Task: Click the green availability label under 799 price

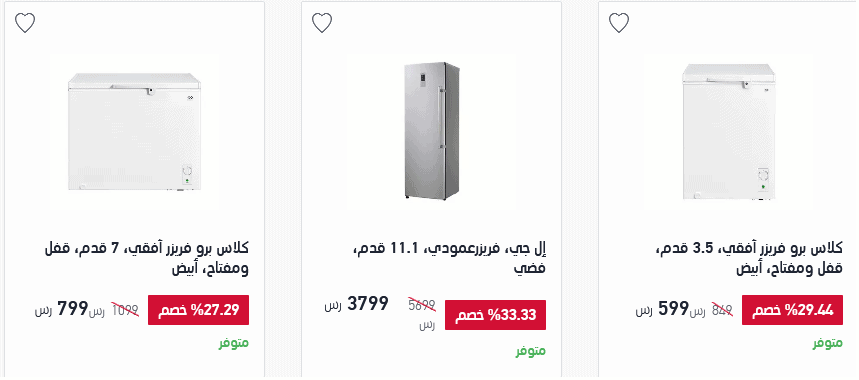Action: pos(234,343)
